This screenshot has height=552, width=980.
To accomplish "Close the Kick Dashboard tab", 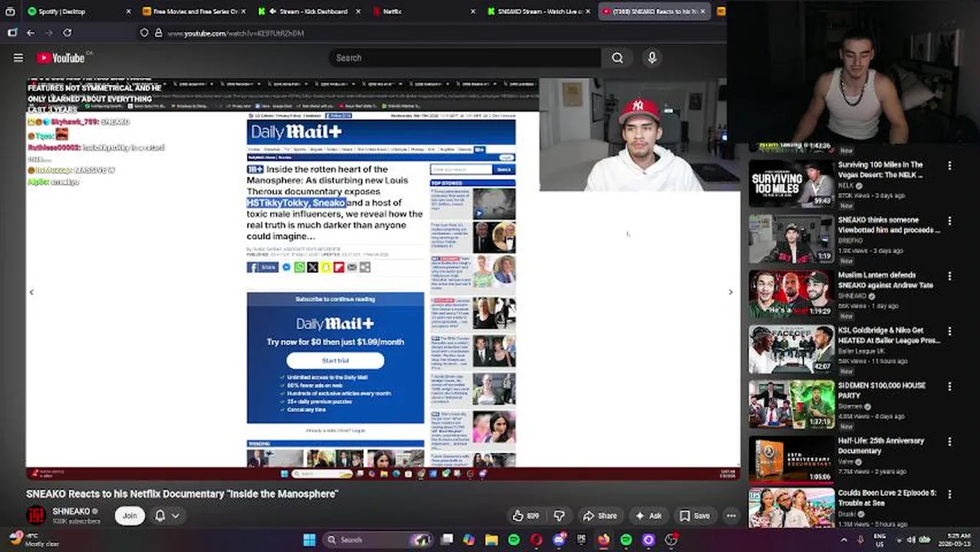I will (357, 11).
